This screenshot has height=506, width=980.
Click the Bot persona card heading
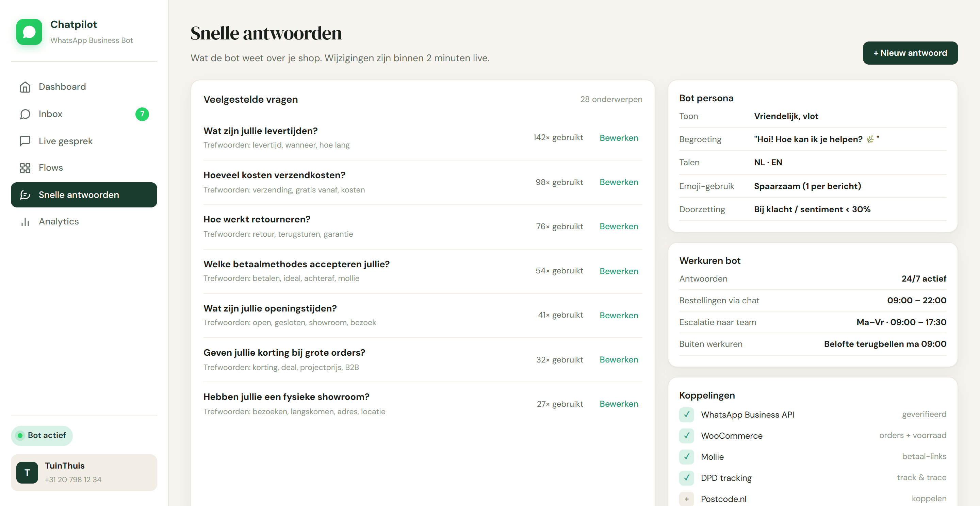[x=706, y=99]
